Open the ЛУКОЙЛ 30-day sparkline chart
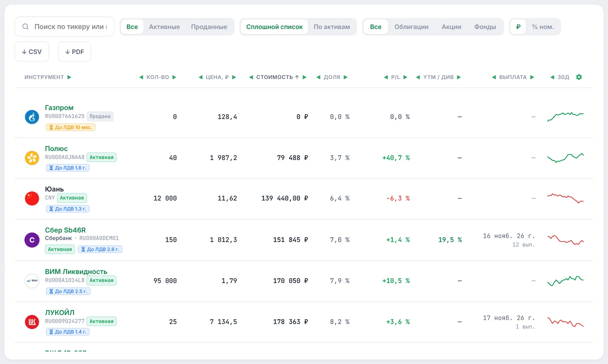This screenshot has width=608, height=364. point(565,322)
